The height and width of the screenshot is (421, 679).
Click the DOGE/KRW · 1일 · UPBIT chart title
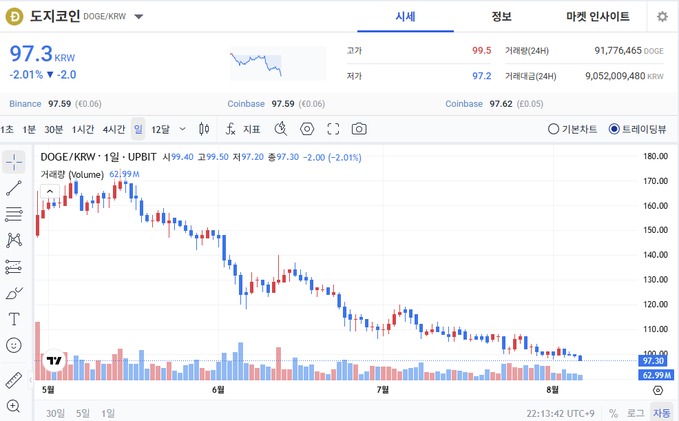coord(98,157)
